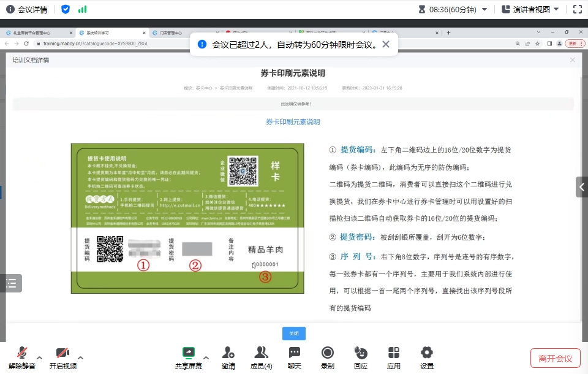Screen dimensions: 588x374
Task: Toggle fullscreen mode in top-right corner
Action: [x=577, y=9]
